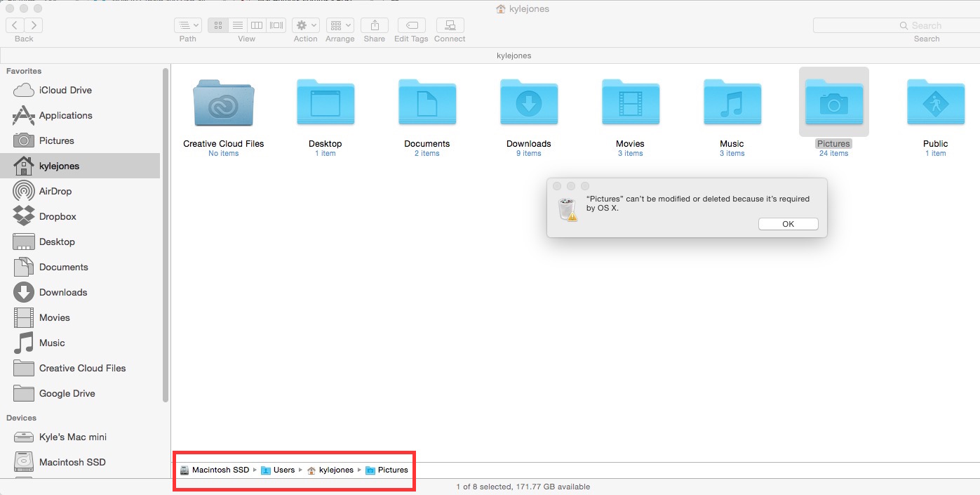Open AirDrop in sidebar
980x495 pixels.
click(80, 191)
